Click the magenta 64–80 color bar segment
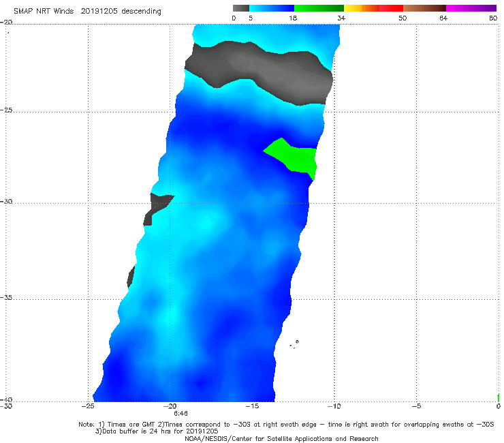 click(x=471, y=8)
